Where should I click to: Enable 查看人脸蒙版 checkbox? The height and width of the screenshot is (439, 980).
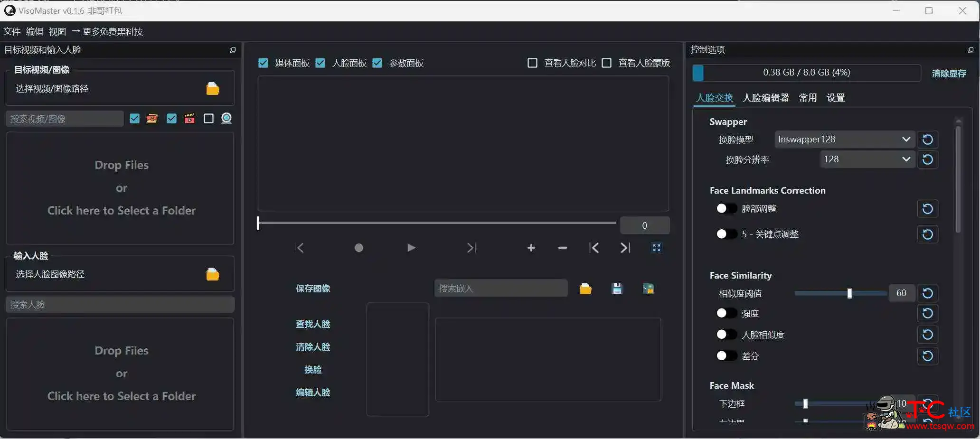coord(606,63)
